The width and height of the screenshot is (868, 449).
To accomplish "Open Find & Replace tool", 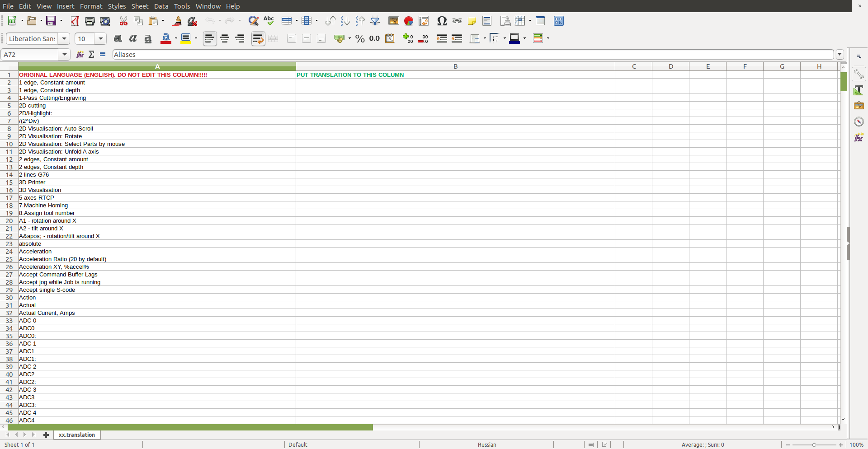I will pyautogui.click(x=254, y=21).
